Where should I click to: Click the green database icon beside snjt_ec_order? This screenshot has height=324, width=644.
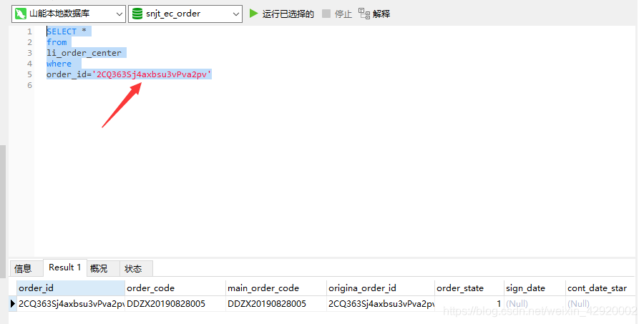pyautogui.click(x=137, y=14)
